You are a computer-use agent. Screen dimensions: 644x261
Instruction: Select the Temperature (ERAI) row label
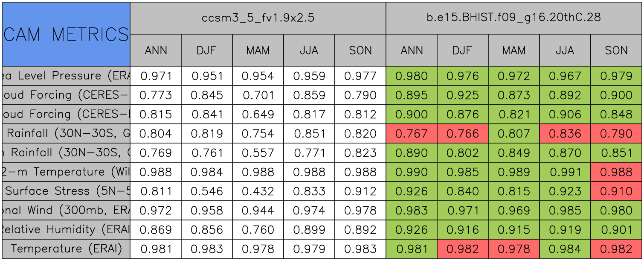click(66, 249)
